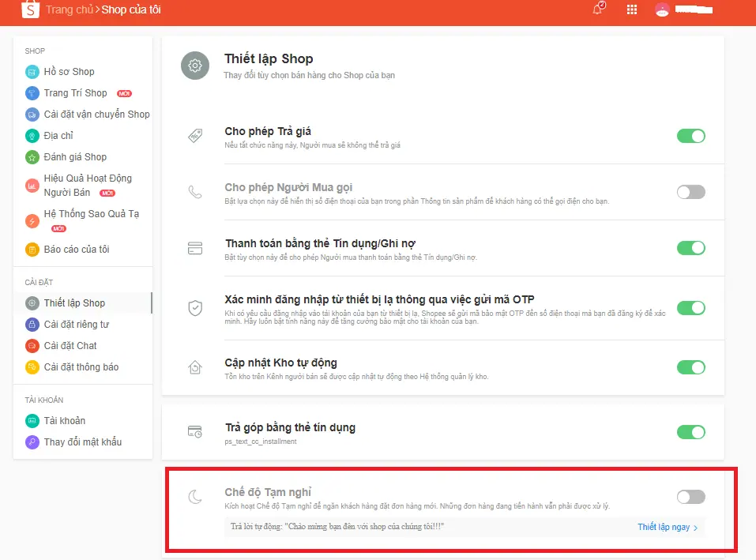The width and height of the screenshot is (756, 560).
Task: Open Cài đặt vận chuyển Shop
Action: click(x=96, y=115)
